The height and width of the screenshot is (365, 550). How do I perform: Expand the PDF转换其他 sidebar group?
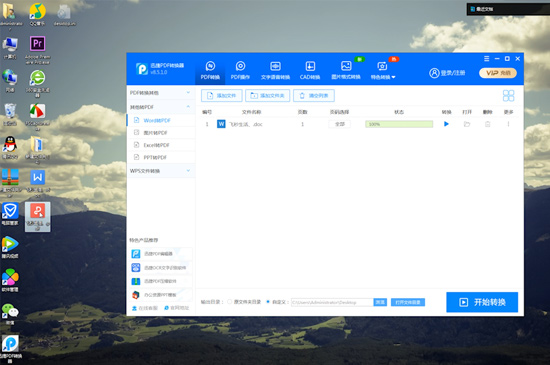point(161,93)
